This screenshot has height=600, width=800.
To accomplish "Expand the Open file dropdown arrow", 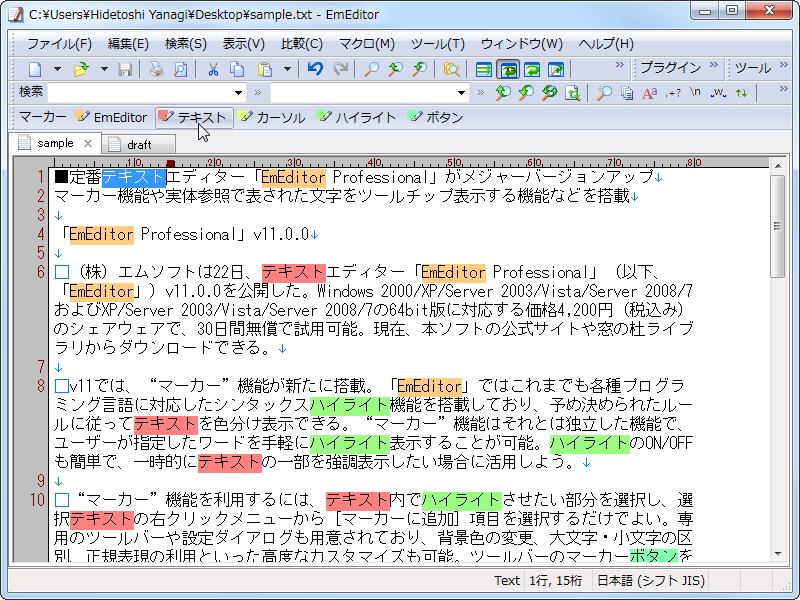I will click(x=104, y=69).
